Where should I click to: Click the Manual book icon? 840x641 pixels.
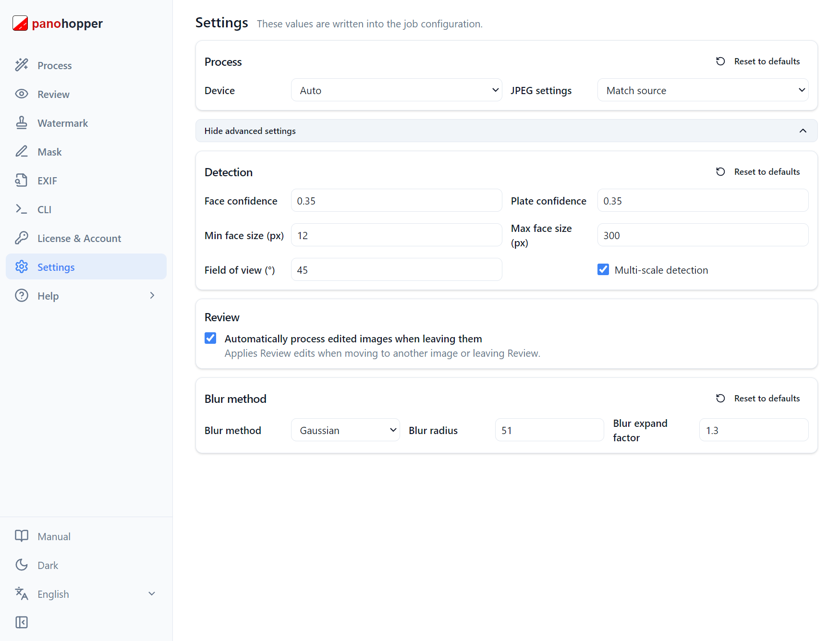(x=22, y=536)
